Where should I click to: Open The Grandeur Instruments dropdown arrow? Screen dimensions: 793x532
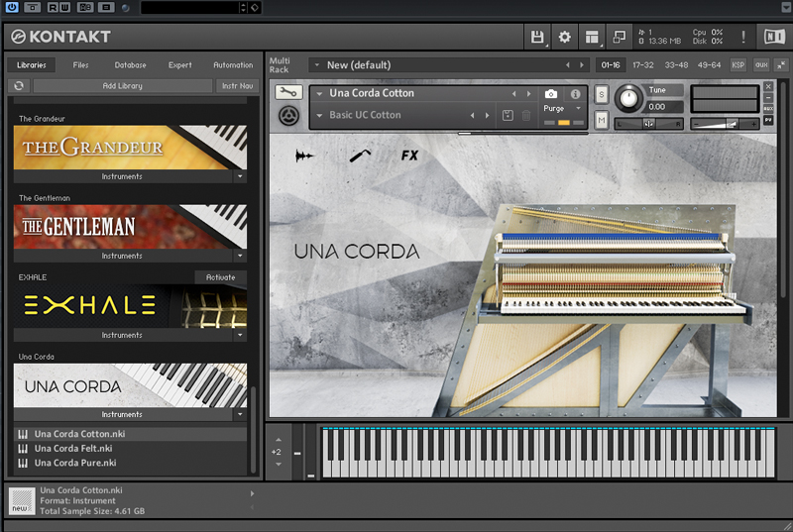(240, 176)
